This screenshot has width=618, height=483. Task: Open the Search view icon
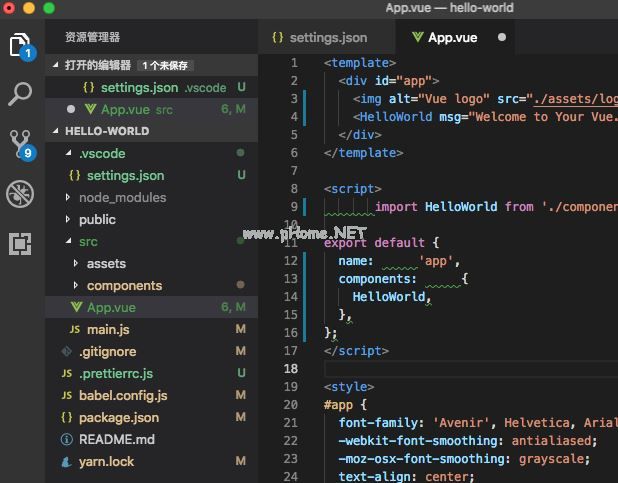click(20, 94)
